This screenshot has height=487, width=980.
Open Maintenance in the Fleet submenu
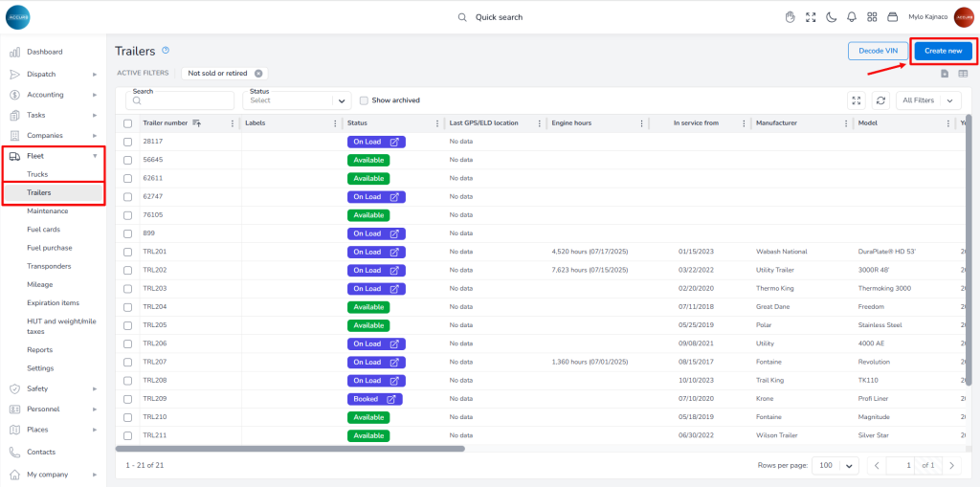click(48, 210)
